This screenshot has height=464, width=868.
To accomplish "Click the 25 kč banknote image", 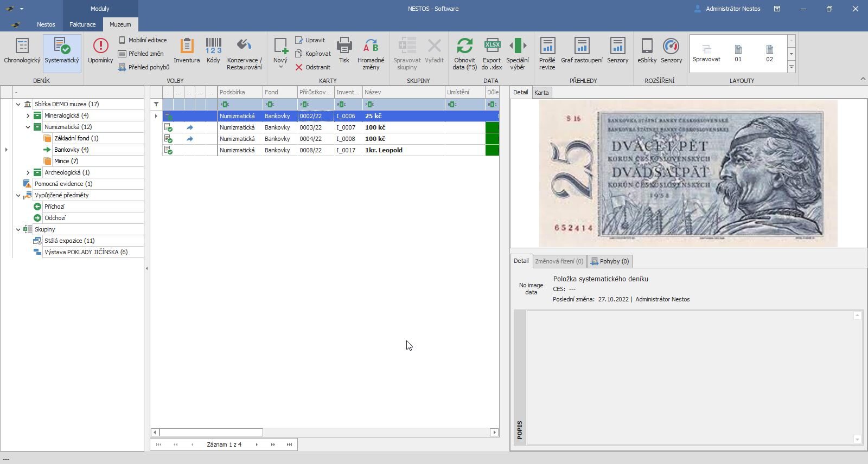I will coord(688,173).
